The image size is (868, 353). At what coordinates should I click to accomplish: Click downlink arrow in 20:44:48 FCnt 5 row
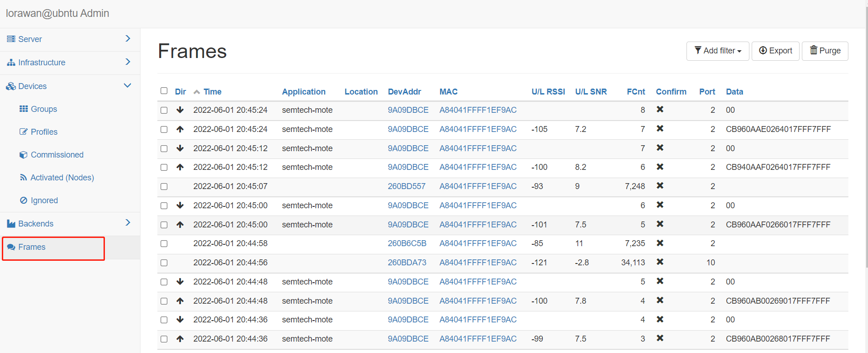(x=180, y=281)
